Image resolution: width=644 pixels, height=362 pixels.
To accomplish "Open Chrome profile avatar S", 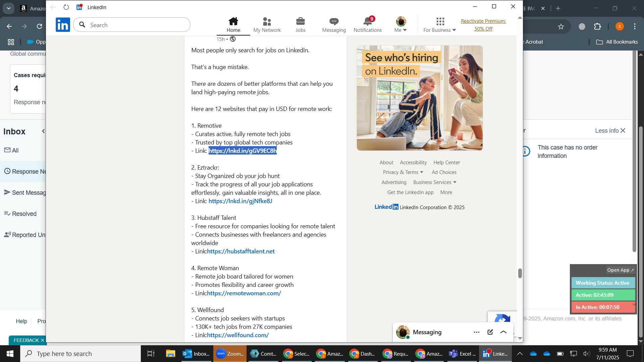I will click(x=620, y=26).
